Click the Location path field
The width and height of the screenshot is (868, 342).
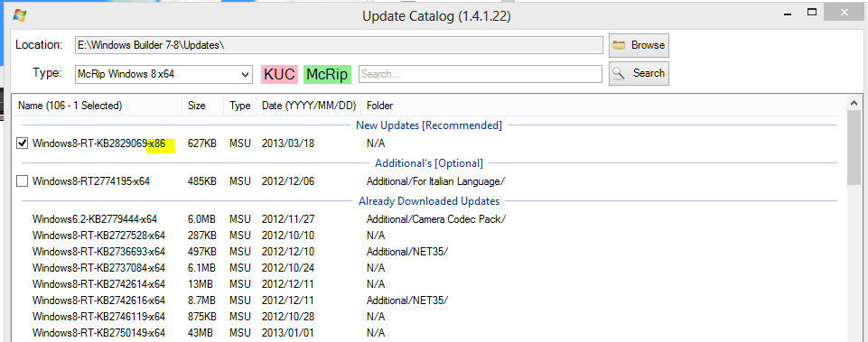pyautogui.click(x=339, y=45)
